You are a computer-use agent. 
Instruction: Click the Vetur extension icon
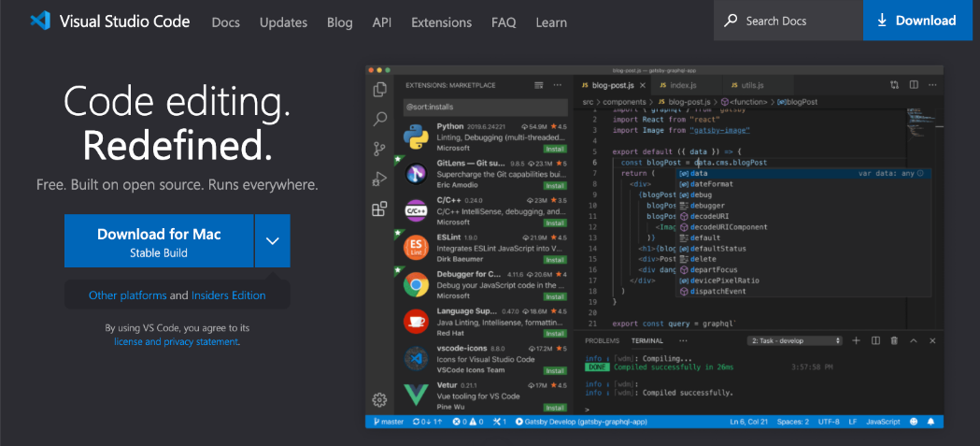click(x=416, y=395)
